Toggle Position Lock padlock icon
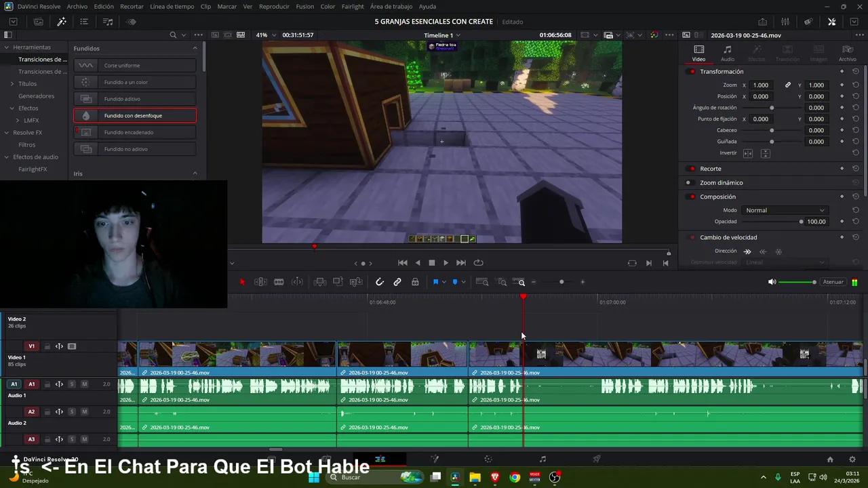Screen dimensions: 868x488 tap(415, 282)
